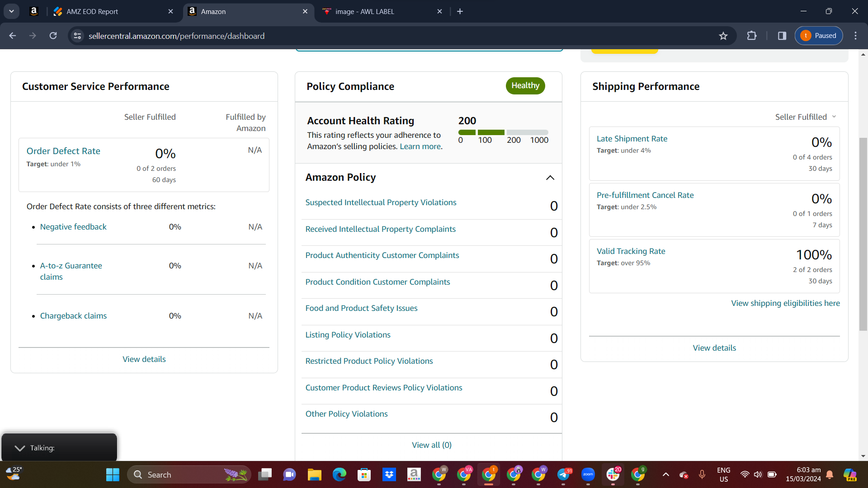Open the Chrome three-dot menu
The height and width of the screenshot is (488, 868).
[855, 36]
